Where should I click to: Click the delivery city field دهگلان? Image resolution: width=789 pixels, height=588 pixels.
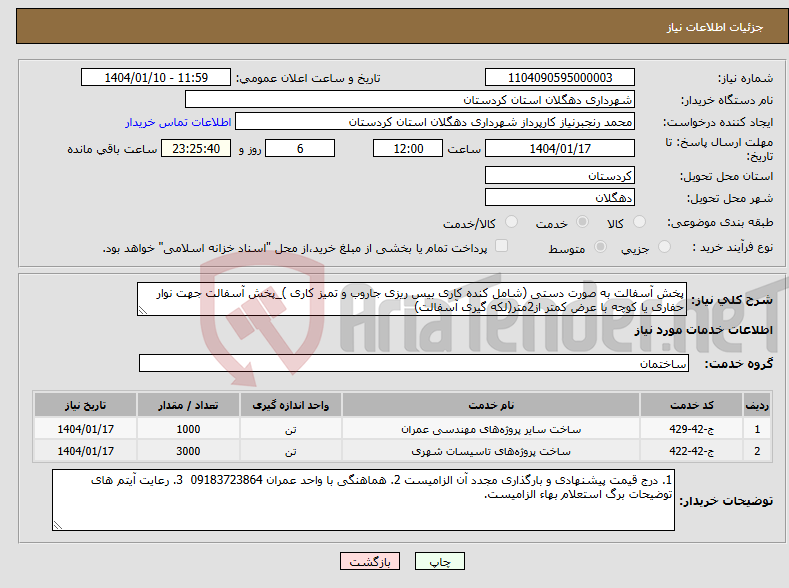click(560, 197)
